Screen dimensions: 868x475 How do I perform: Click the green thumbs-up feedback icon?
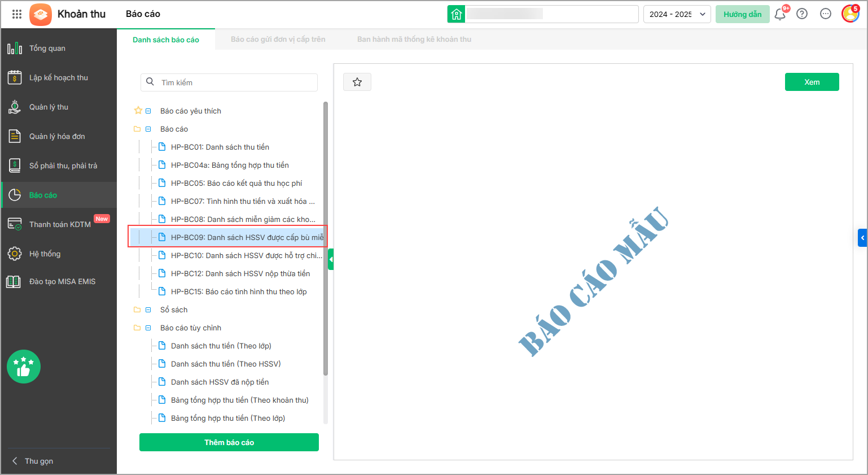tap(24, 367)
